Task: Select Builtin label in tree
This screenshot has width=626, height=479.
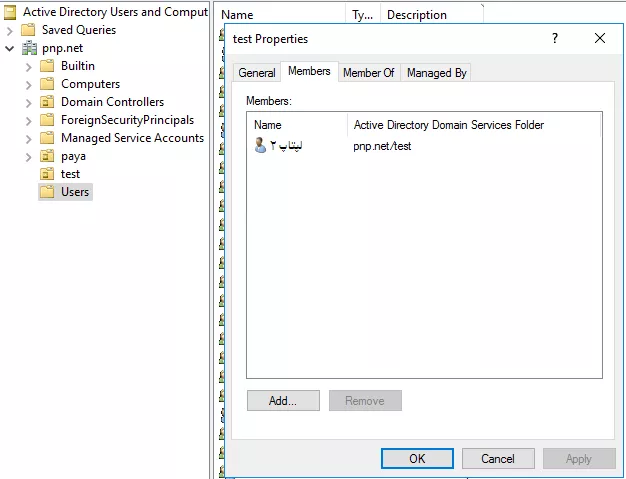Action: [78, 66]
